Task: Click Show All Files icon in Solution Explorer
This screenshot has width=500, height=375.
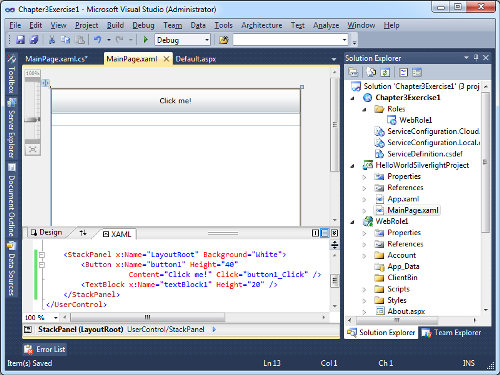Action: pyautogui.click(x=371, y=72)
